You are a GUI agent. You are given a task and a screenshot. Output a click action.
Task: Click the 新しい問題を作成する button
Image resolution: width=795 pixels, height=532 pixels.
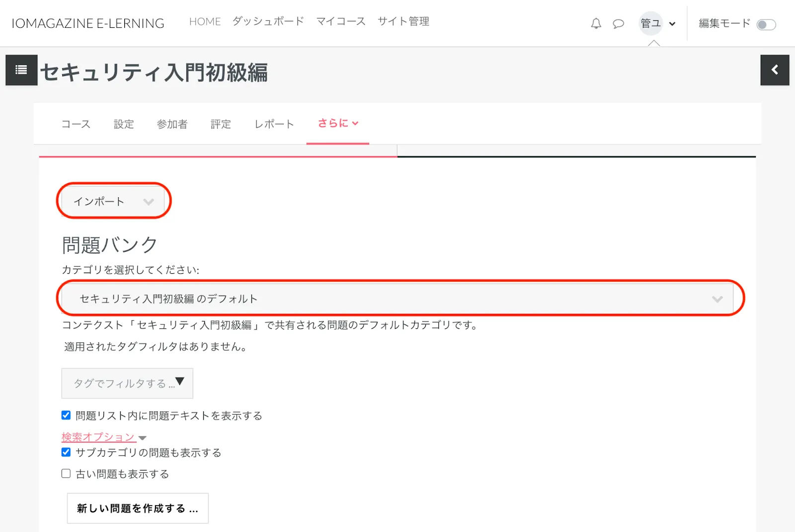click(138, 508)
